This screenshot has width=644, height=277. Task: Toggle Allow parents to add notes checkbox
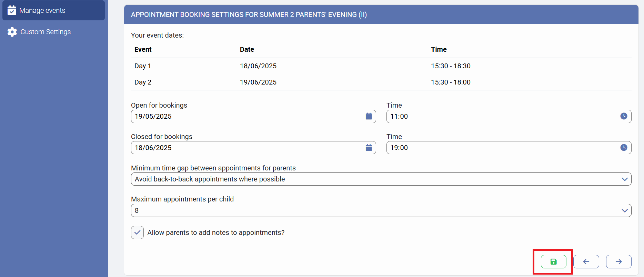pos(137,233)
